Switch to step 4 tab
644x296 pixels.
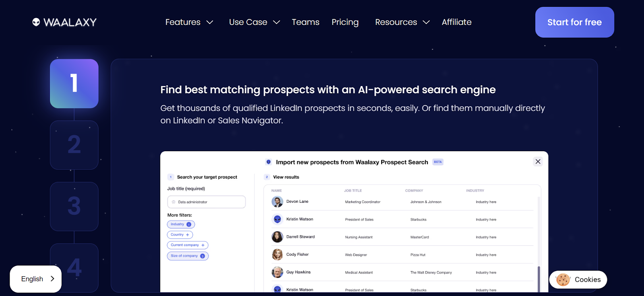click(74, 267)
